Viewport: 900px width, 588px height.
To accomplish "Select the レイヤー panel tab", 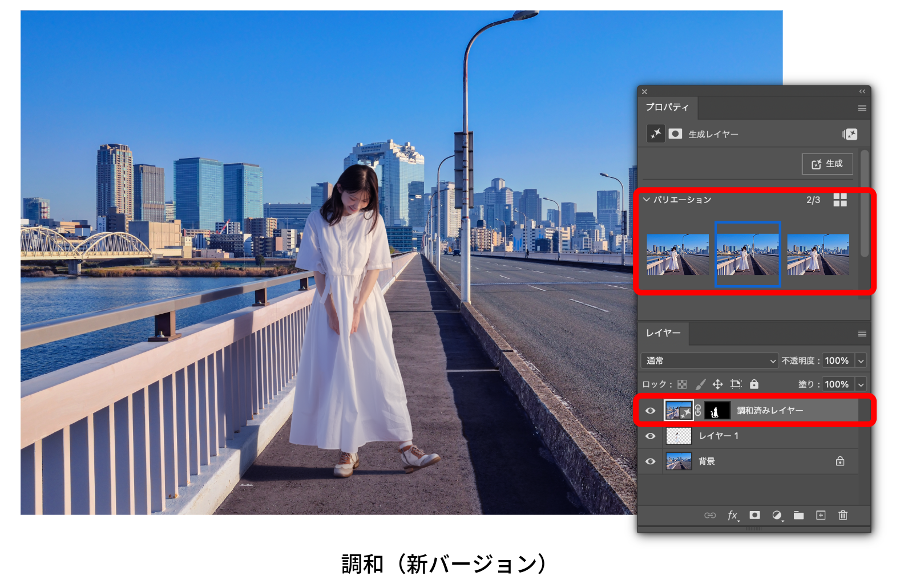I will click(x=663, y=333).
